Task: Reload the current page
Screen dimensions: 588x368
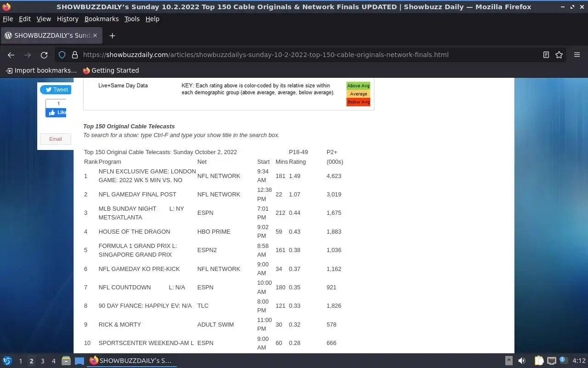Action: tap(44, 55)
